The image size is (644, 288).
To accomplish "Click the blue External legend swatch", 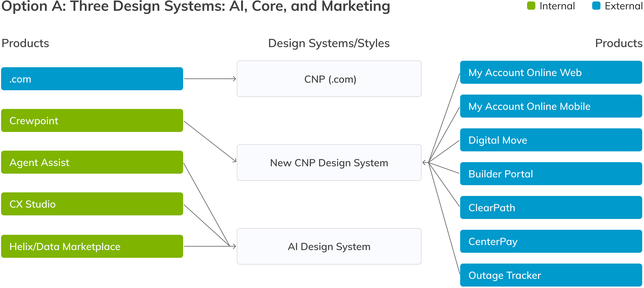I will click(x=596, y=6).
